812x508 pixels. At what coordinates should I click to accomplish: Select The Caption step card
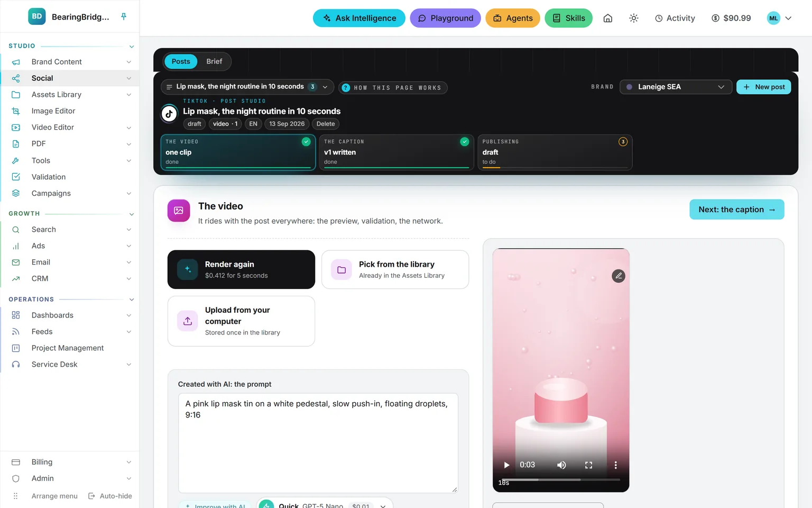[396, 152]
